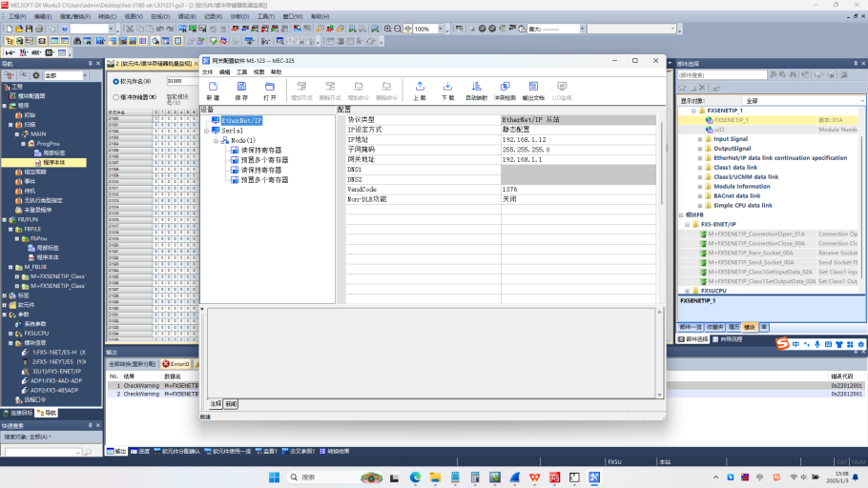This screenshot has height=488, width=868.
Task: Expand the OutputSignal folder
Action: (x=700, y=149)
